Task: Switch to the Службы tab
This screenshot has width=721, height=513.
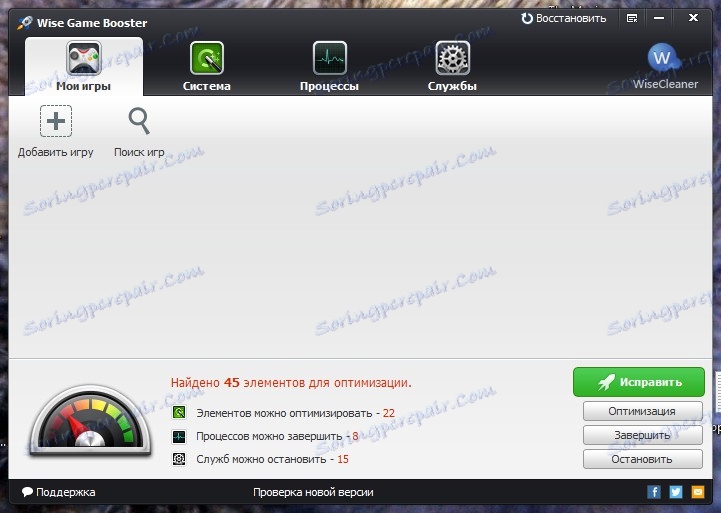Action: coord(452,66)
